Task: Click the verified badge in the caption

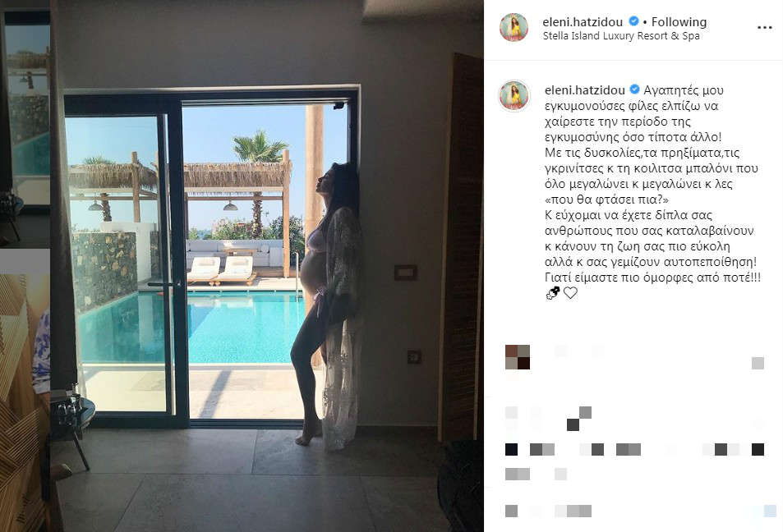Action: [x=634, y=89]
